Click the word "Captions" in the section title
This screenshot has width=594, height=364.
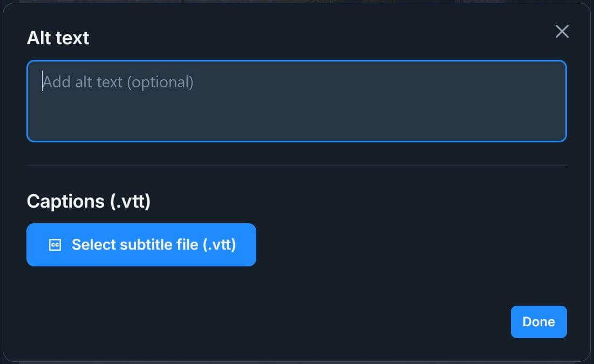click(65, 201)
